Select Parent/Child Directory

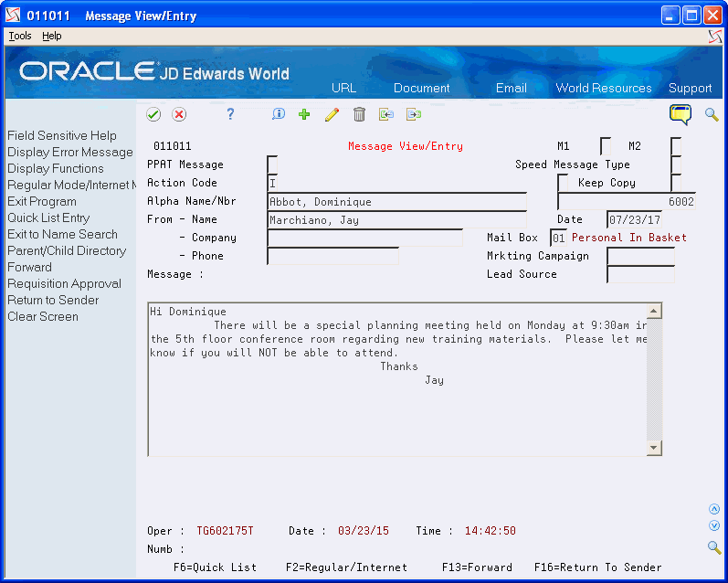point(67,250)
